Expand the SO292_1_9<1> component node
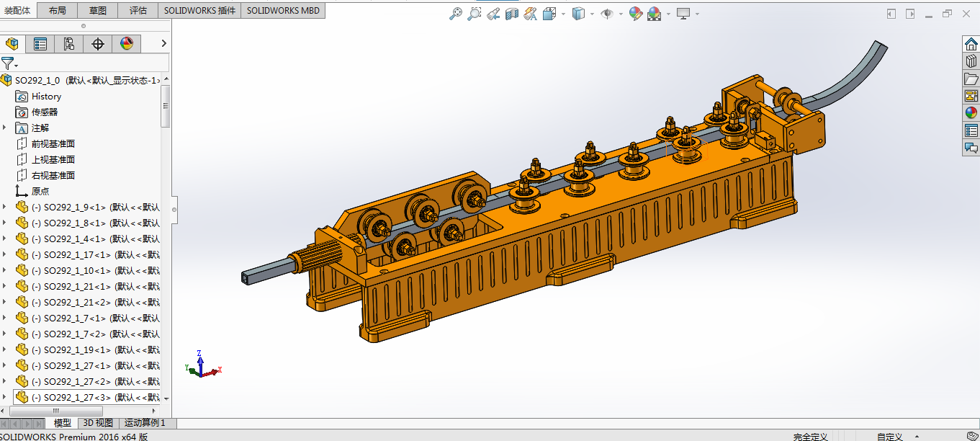This screenshot has width=980, height=441. click(4, 207)
